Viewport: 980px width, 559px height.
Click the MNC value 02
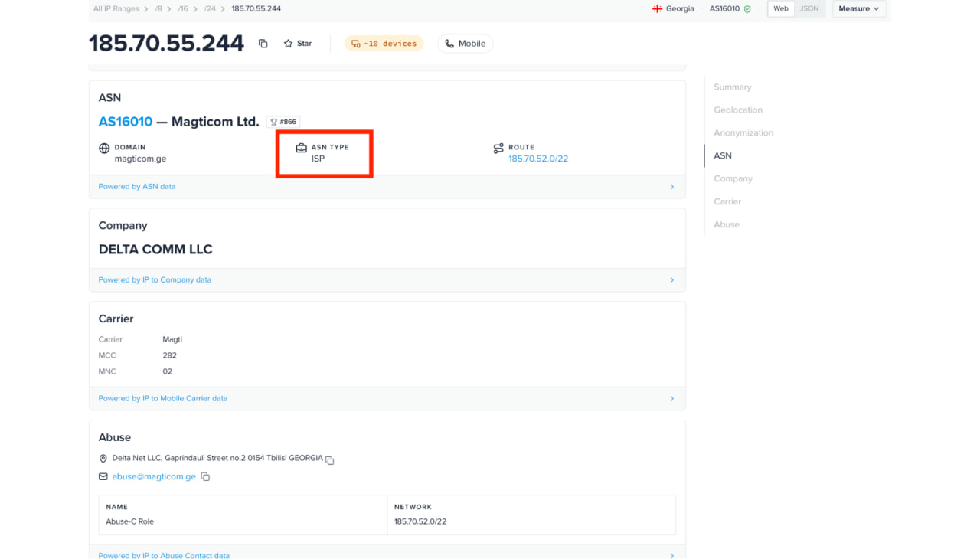(x=167, y=371)
